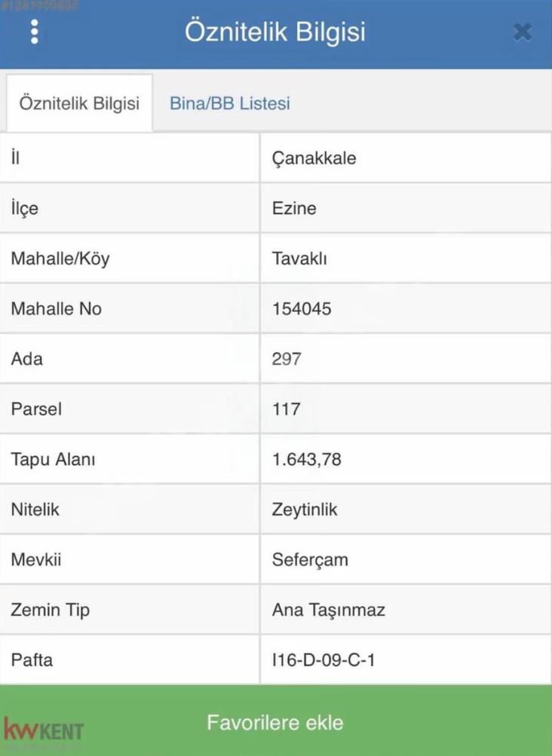The image size is (552, 756).
Task: Click the KW Kent logo
Action: (44, 730)
